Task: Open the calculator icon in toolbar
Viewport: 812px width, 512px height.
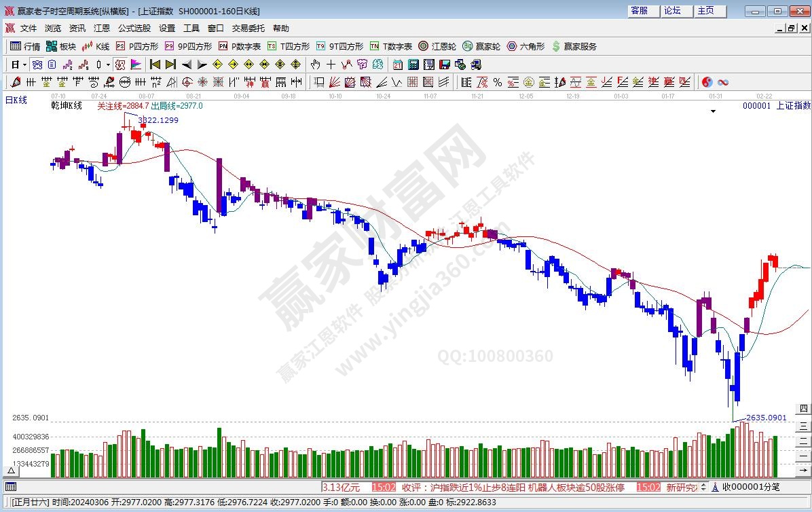Action: [412, 65]
